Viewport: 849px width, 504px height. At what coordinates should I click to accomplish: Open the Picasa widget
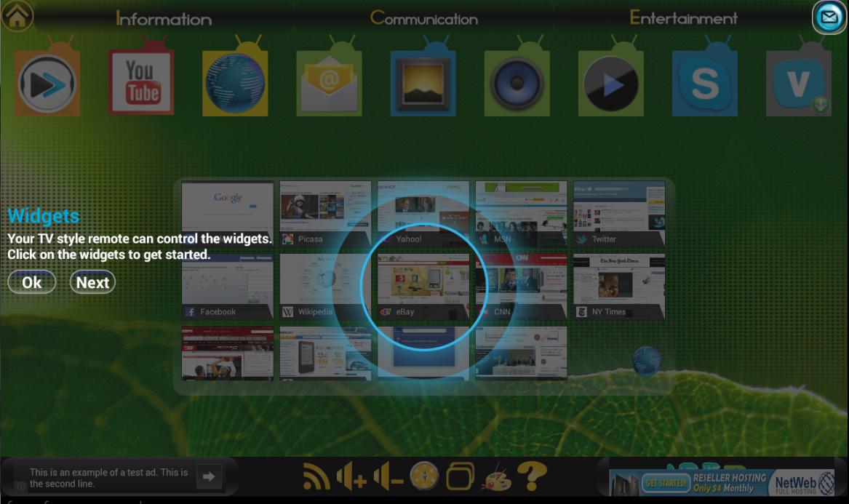point(325,214)
